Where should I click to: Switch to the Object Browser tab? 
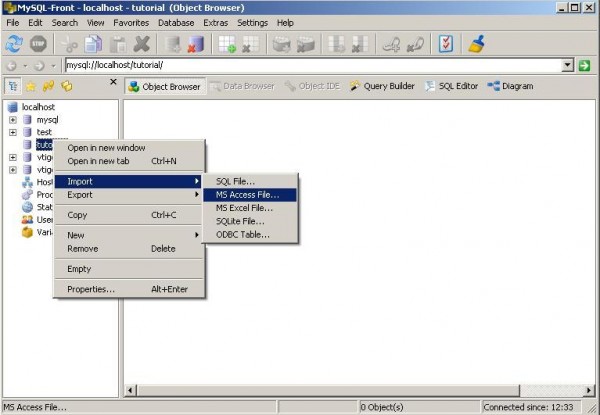point(165,87)
